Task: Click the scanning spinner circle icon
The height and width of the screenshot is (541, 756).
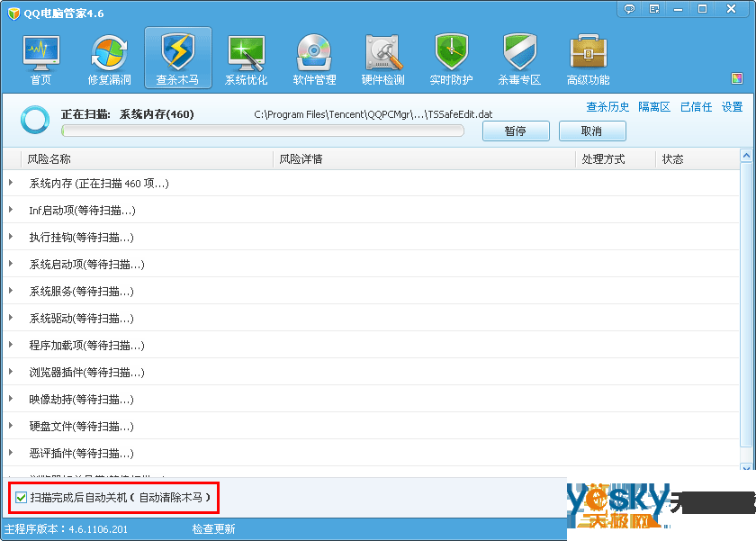Action: coord(35,120)
